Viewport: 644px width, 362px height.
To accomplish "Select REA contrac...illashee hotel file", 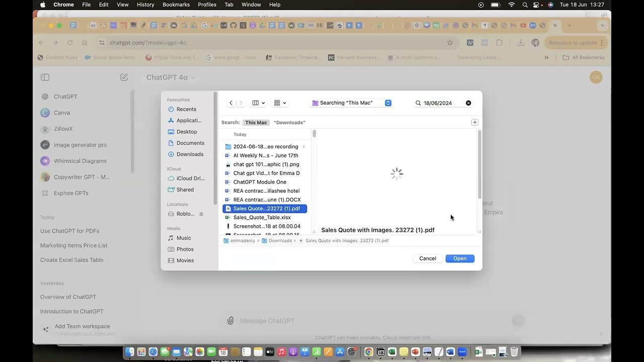I will click(x=265, y=191).
